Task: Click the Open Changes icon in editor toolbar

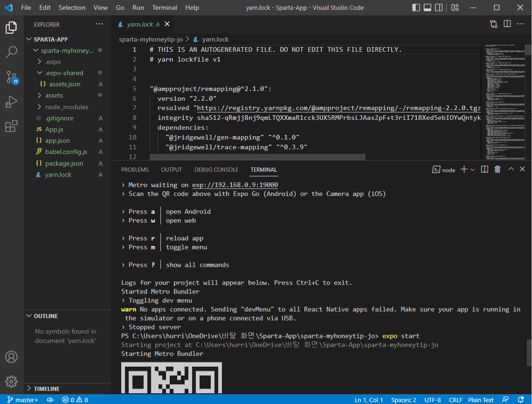Action: 494,24
